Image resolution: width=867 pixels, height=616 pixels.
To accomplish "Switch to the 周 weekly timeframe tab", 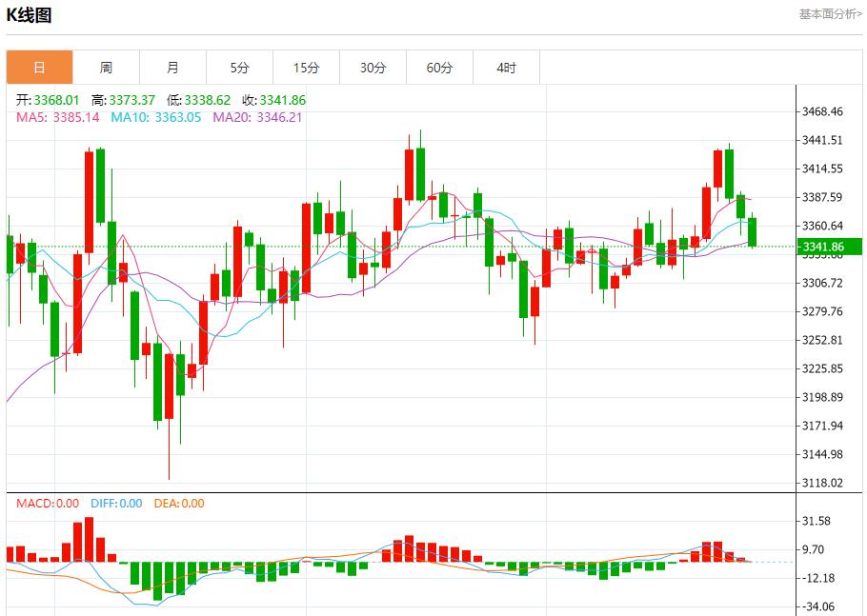I will 106,67.
